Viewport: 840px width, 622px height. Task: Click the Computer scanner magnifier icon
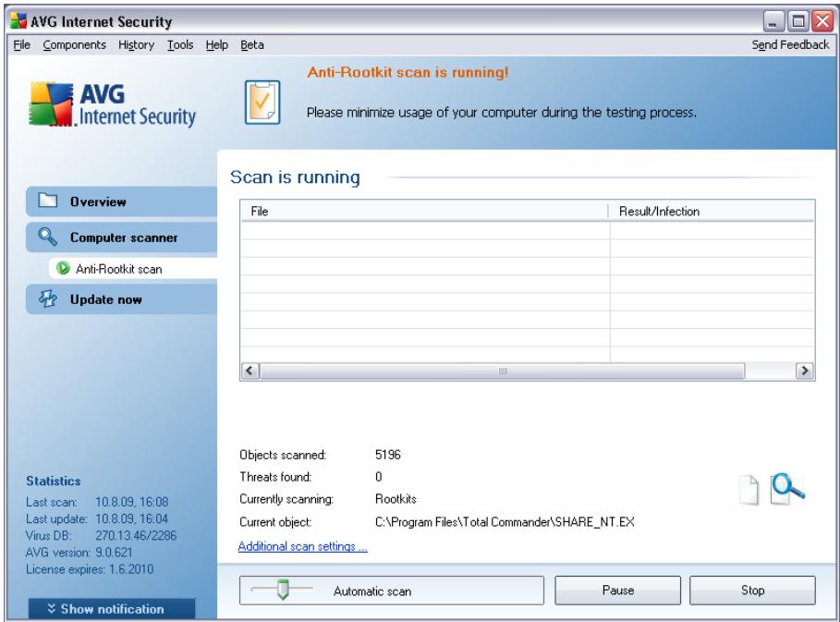(47, 237)
